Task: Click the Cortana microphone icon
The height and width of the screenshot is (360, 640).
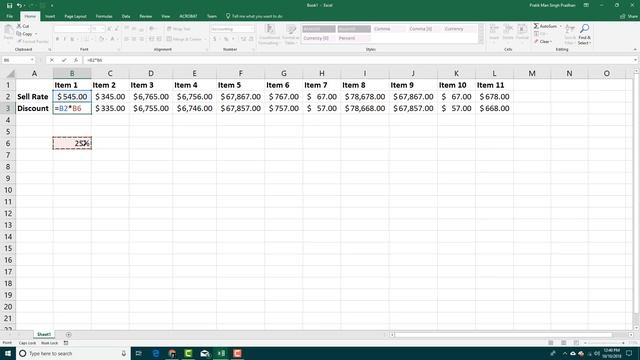Action: 124,353
